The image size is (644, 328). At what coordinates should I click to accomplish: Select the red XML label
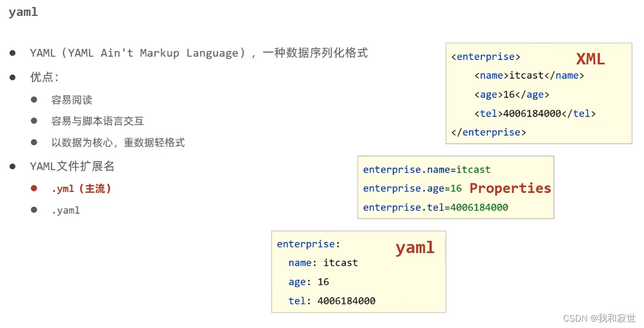point(590,59)
